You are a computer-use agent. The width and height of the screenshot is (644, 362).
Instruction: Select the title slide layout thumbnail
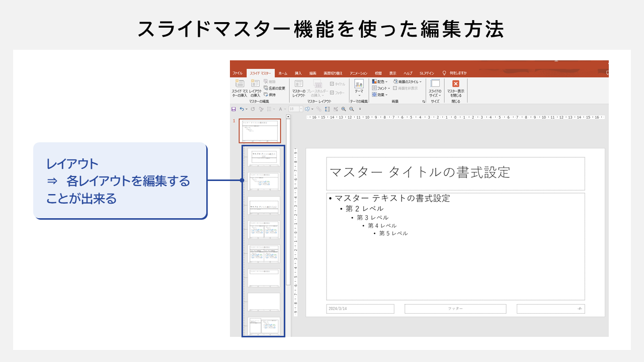click(264, 157)
